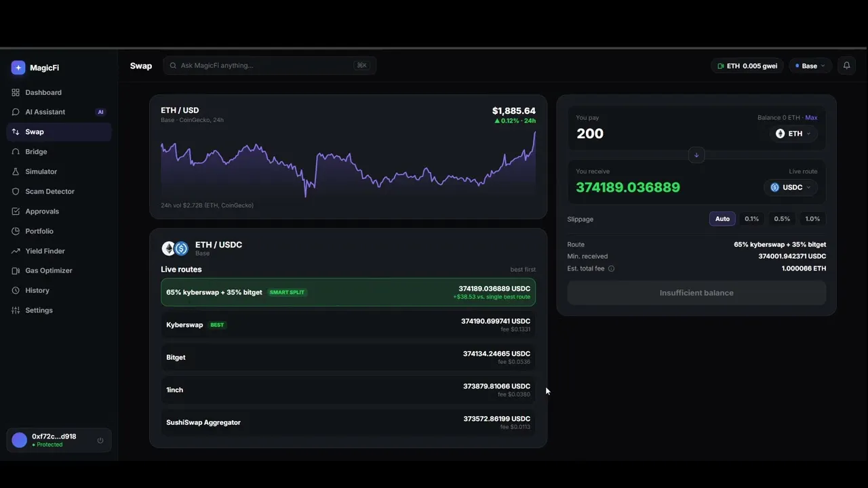The image size is (868, 488).
Task: Select the SushiSwap Aggregator route row
Action: 348,422
